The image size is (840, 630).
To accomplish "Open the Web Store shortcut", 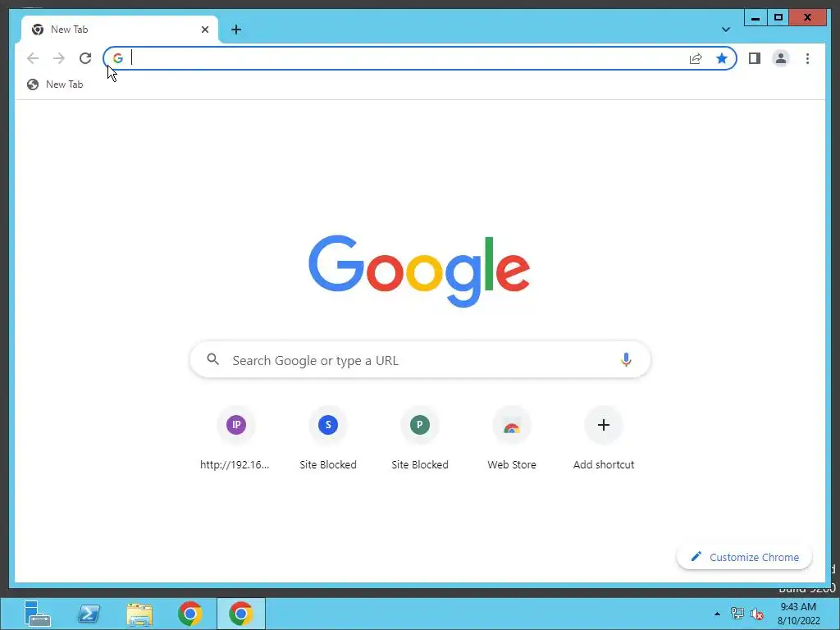I will pos(512,440).
